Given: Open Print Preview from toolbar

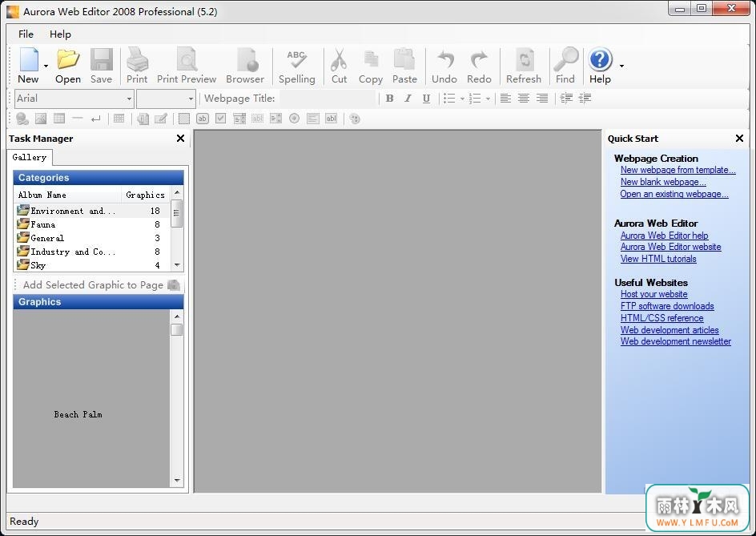Looking at the screenshot, I should click(187, 66).
